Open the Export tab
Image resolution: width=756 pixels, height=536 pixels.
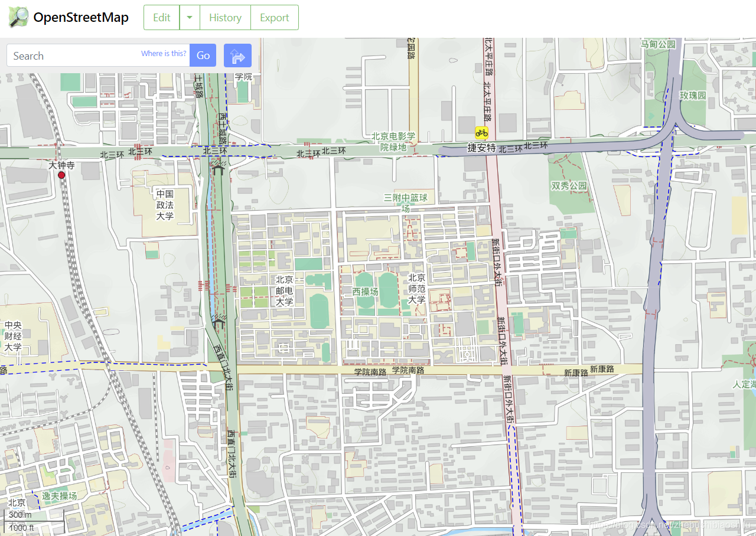[x=275, y=18]
